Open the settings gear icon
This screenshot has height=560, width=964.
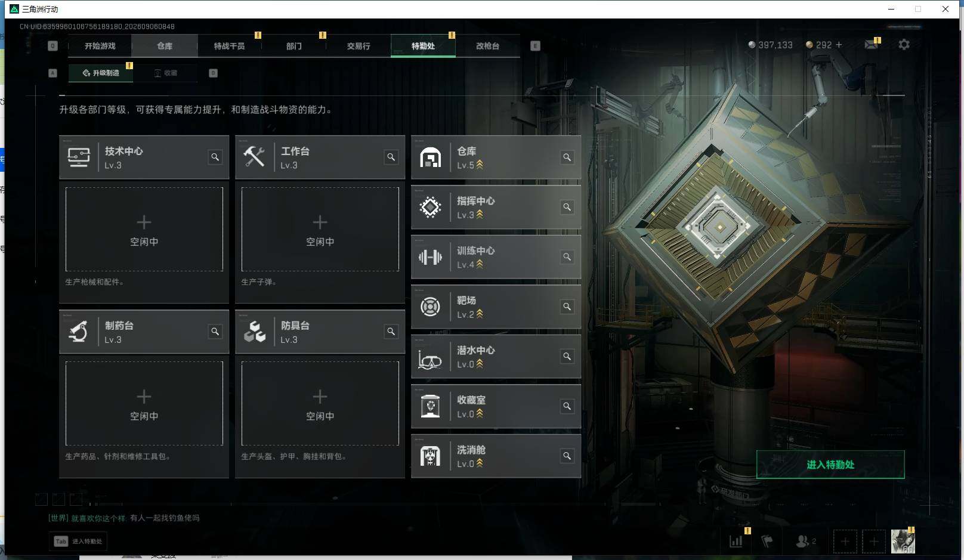pos(904,45)
